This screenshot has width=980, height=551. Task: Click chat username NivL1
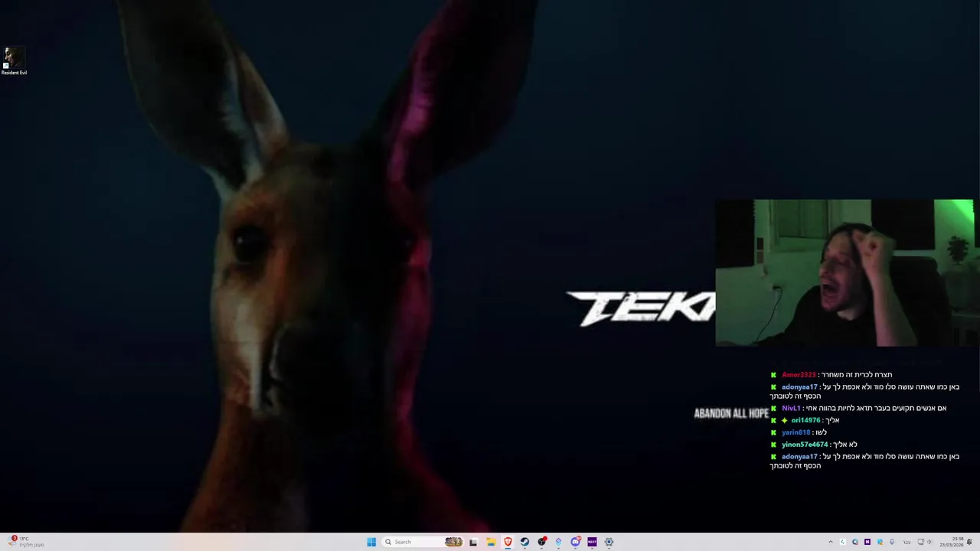tap(791, 408)
